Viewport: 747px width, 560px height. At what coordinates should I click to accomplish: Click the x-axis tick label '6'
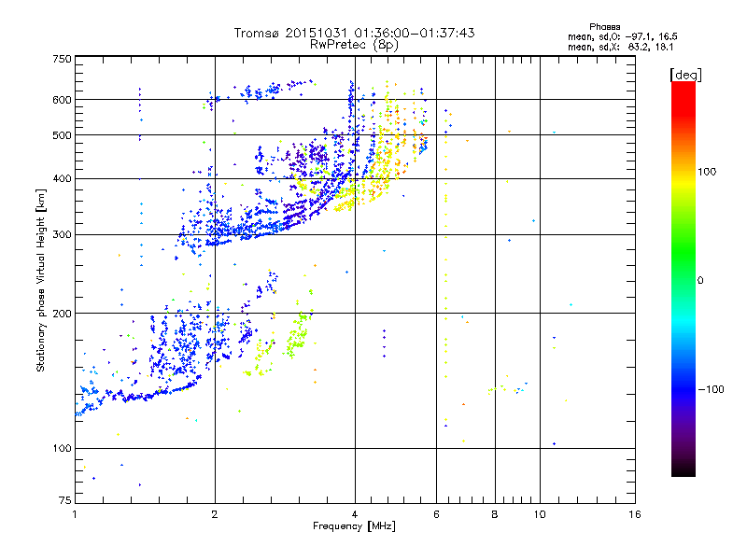tap(436, 514)
